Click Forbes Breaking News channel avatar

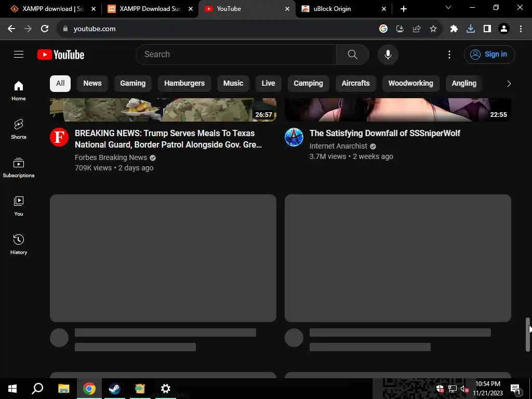(59, 137)
